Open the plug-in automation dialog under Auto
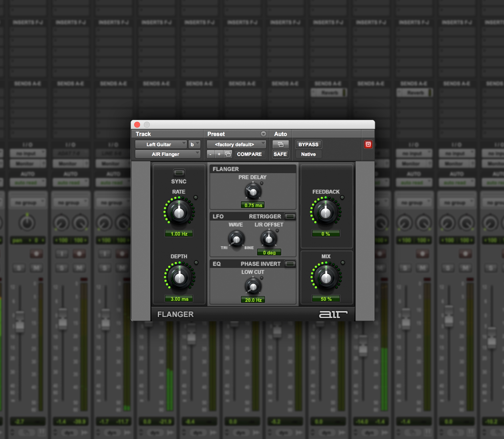Image resolution: width=504 pixels, height=439 pixels. (x=280, y=144)
